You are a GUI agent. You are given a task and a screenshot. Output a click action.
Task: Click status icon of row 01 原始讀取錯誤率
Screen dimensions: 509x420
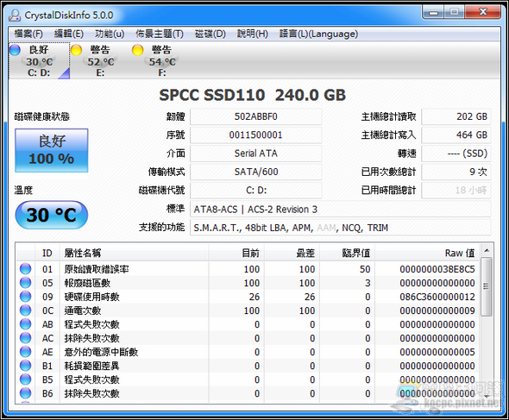pyautogui.click(x=25, y=269)
